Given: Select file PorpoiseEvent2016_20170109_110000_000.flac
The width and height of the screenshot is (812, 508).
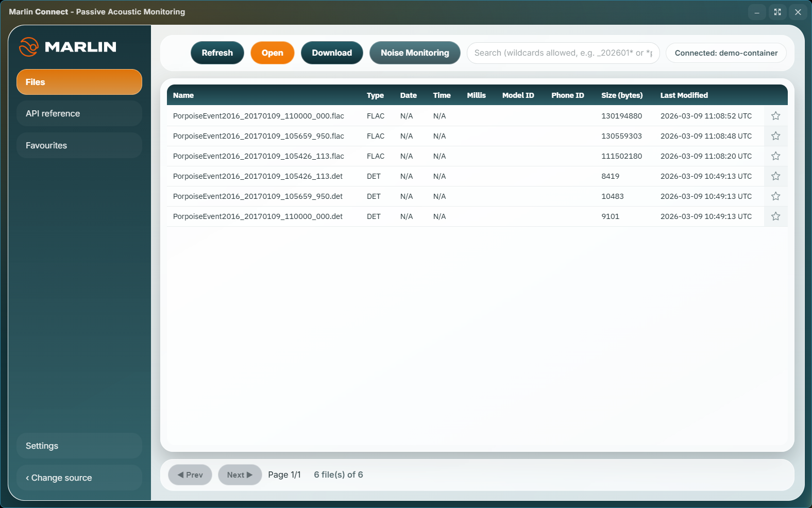Looking at the screenshot, I should [259, 116].
